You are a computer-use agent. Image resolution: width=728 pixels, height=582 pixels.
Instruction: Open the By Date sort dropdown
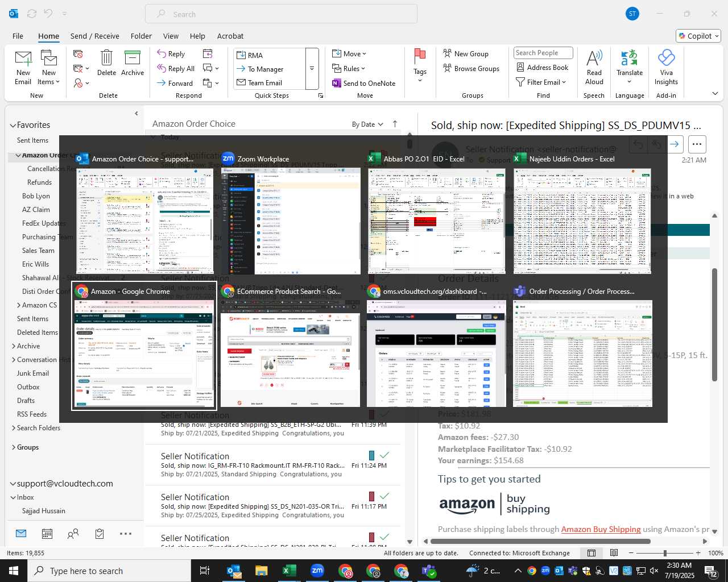click(x=367, y=124)
